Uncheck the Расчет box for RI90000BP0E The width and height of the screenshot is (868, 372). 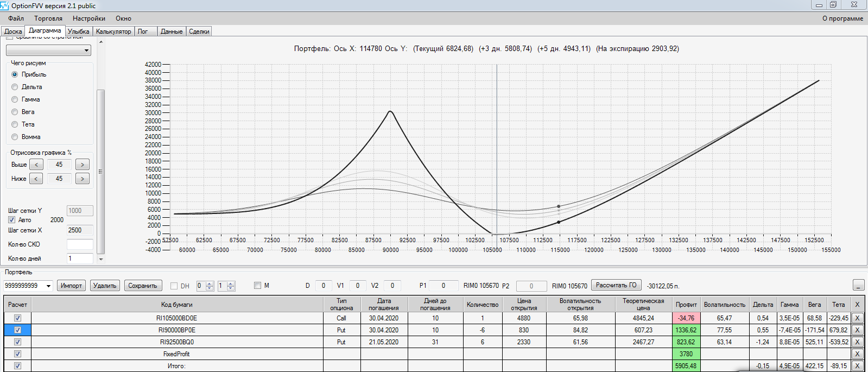(x=17, y=330)
